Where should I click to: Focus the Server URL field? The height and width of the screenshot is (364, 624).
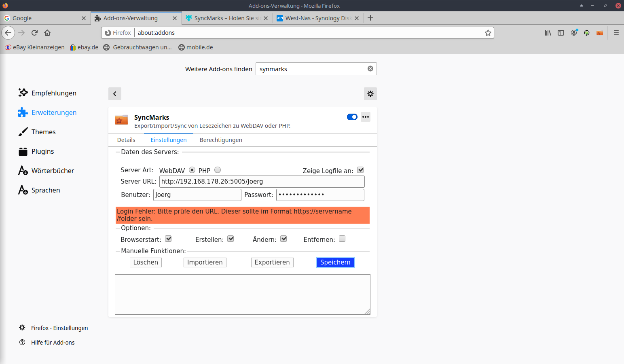point(262,182)
